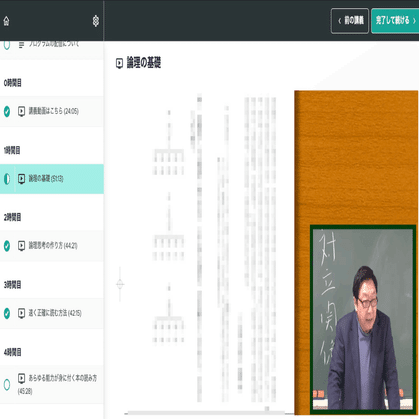Open the home icon in header
The image size is (419, 419).
coord(6,21)
